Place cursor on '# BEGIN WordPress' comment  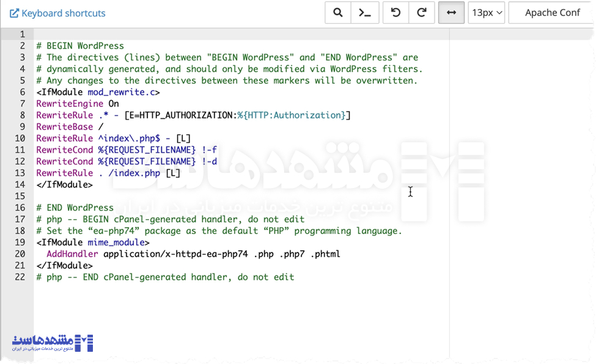[x=80, y=46]
